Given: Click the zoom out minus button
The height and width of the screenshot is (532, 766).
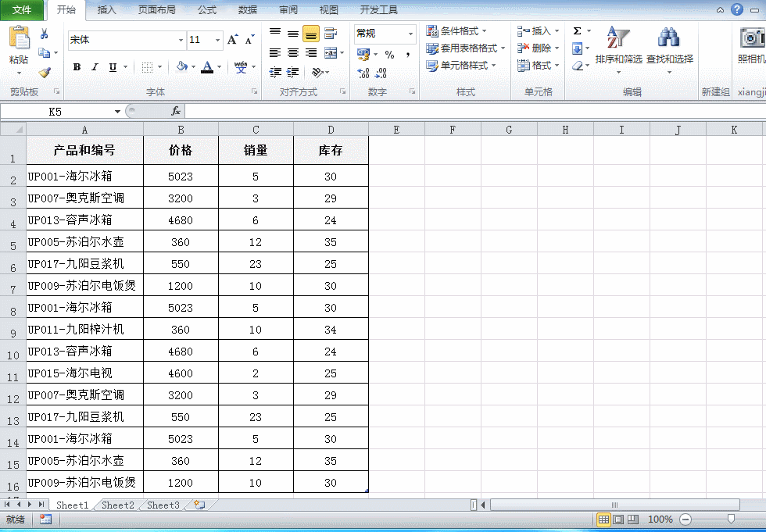Looking at the screenshot, I should click(x=686, y=520).
